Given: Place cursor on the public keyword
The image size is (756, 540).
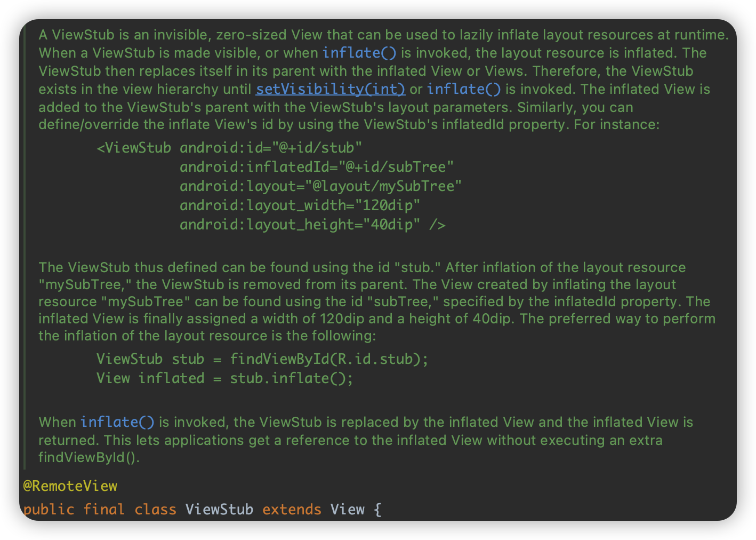Looking at the screenshot, I should click(49, 510).
